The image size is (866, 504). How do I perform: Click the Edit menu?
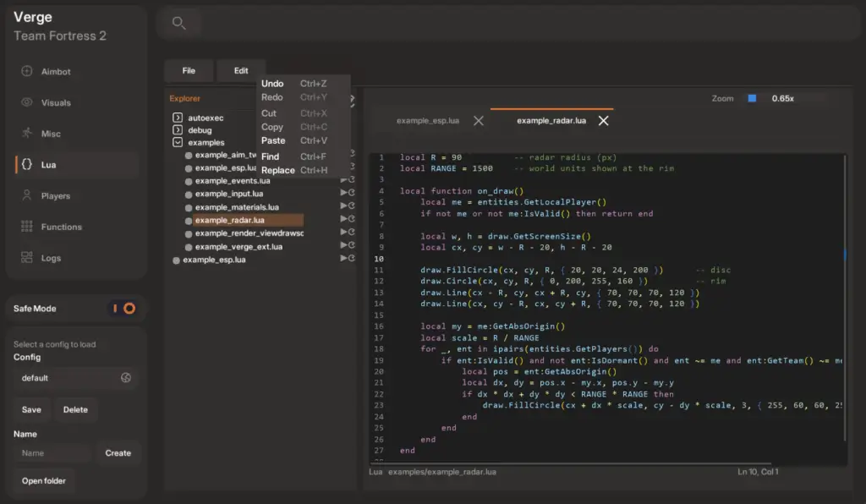point(241,71)
